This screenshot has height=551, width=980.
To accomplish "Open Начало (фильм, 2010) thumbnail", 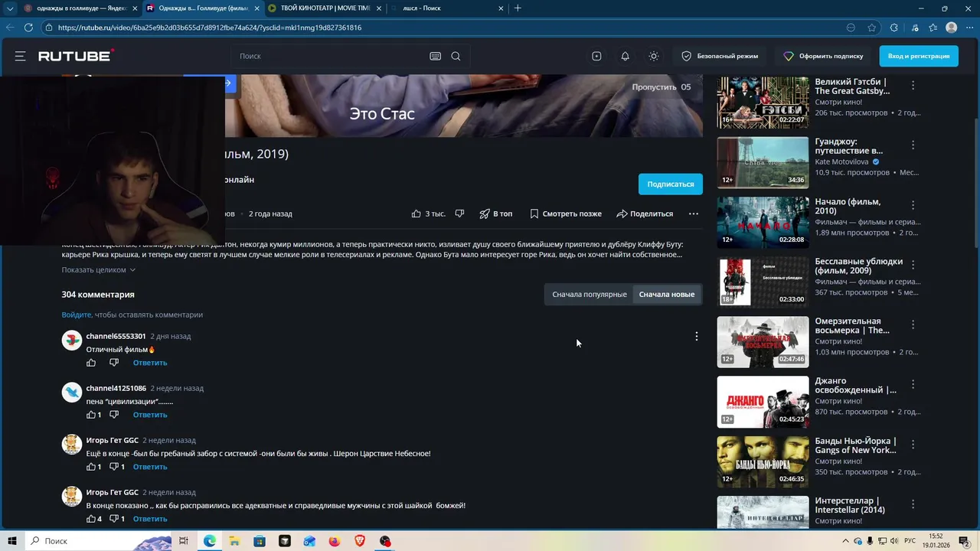I will tap(763, 222).
